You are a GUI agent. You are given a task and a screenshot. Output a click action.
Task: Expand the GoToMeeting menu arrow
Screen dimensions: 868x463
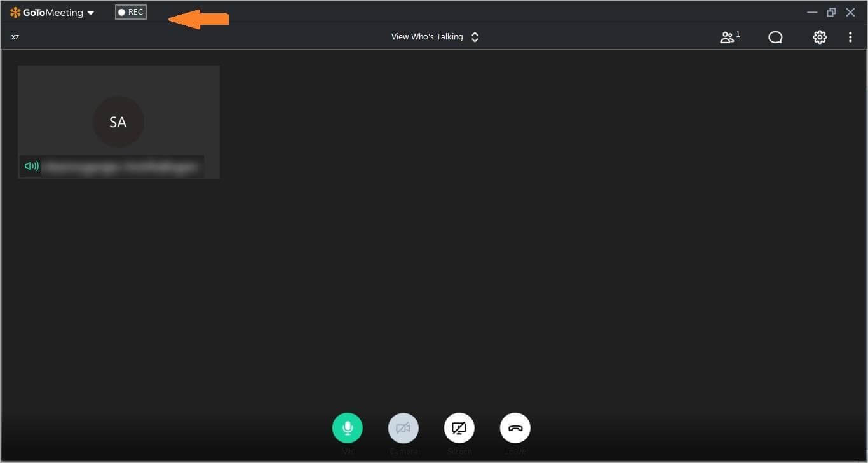point(91,13)
